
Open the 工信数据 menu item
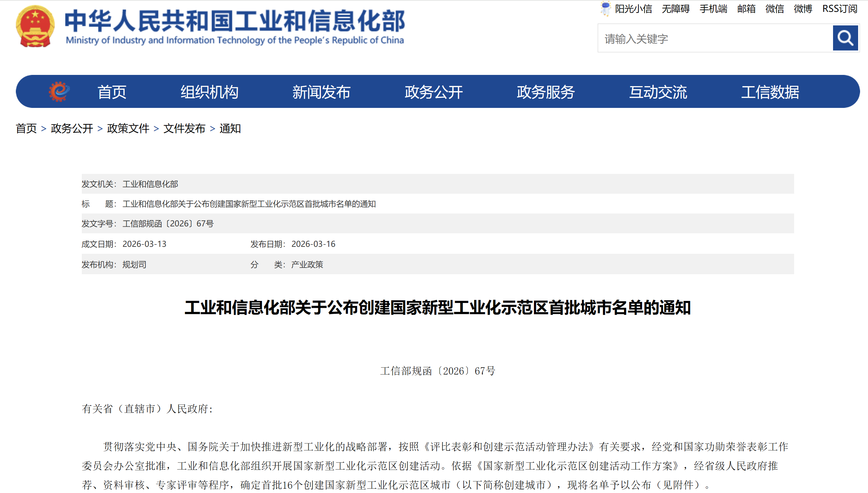(x=770, y=92)
